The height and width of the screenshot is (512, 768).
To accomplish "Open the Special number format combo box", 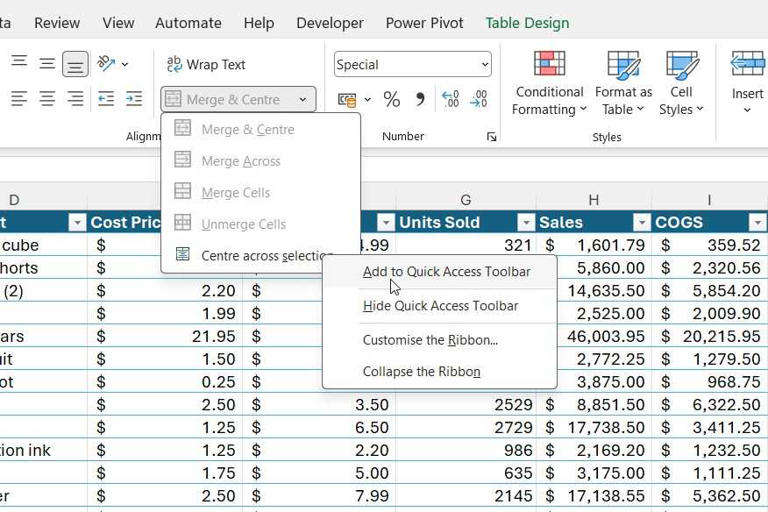I will coord(412,64).
